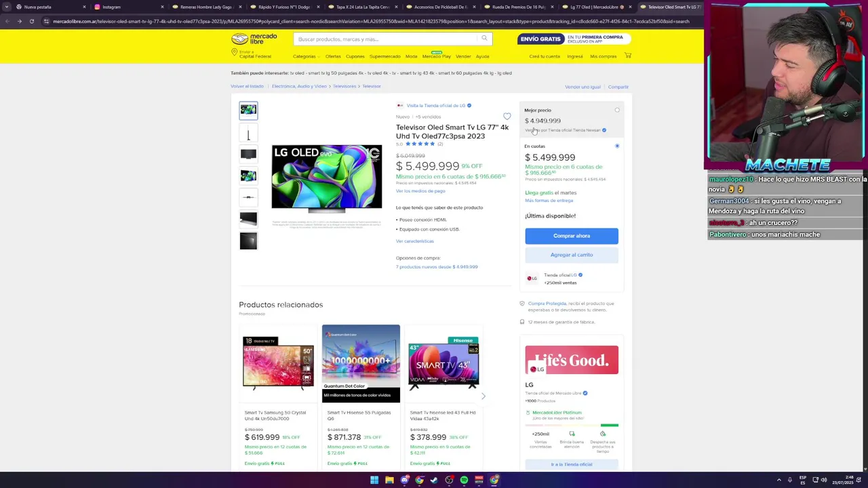Image resolution: width=868 pixels, height=488 pixels.
Task: Click the product search input field
Action: (x=387, y=39)
